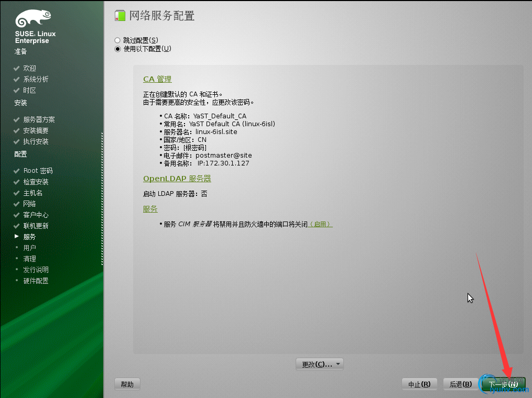Screen dimensions: 532x398
Task: Select the Root 密码 step in sidebar
Action: (38, 171)
